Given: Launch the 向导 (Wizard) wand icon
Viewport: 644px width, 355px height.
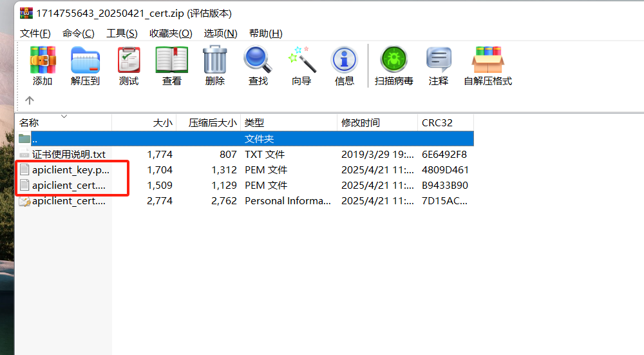Looking at the screenshot, I should click(x=301, y=61).
